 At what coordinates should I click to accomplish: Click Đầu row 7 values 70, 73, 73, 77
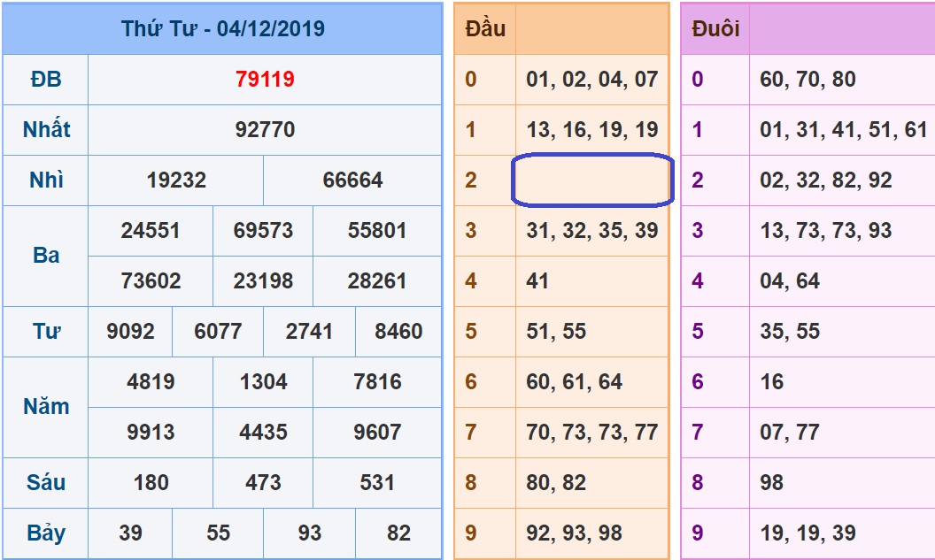click(591, 433)
